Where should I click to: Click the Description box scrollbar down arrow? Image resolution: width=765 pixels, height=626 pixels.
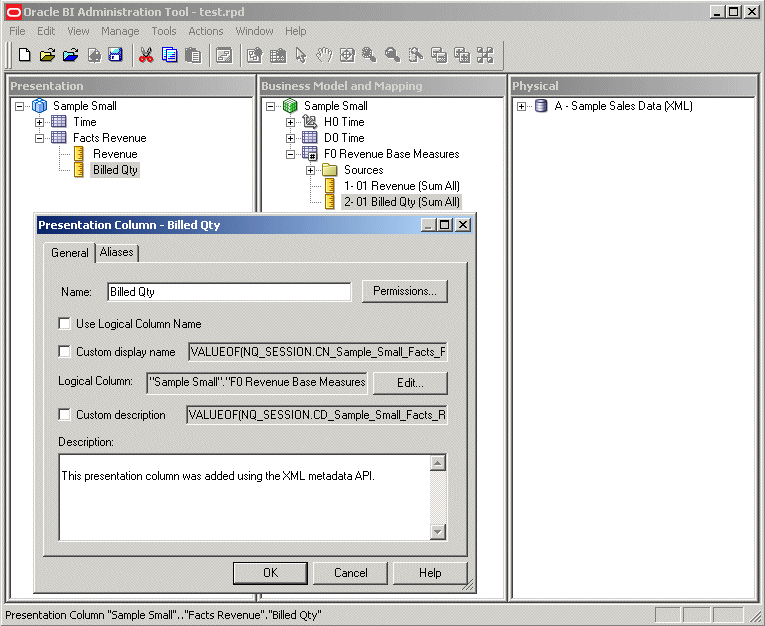pos(438,532)
